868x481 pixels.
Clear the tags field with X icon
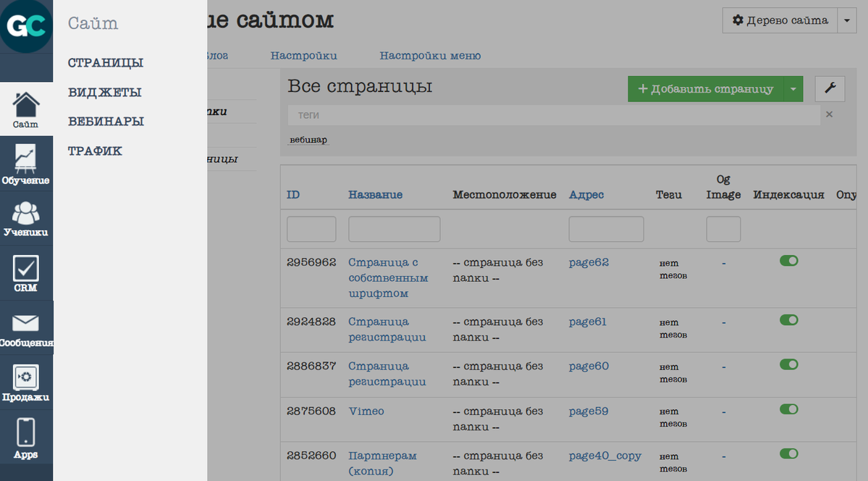(x=829, y=114)
